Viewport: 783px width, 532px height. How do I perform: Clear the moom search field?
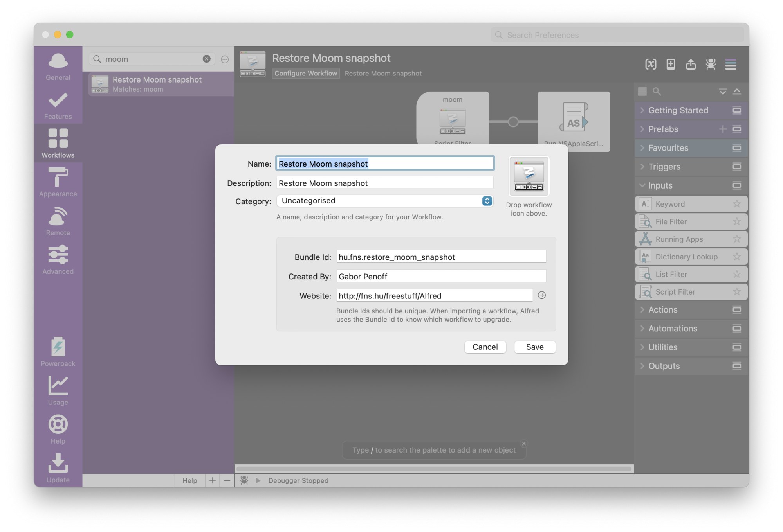point(206,59)
